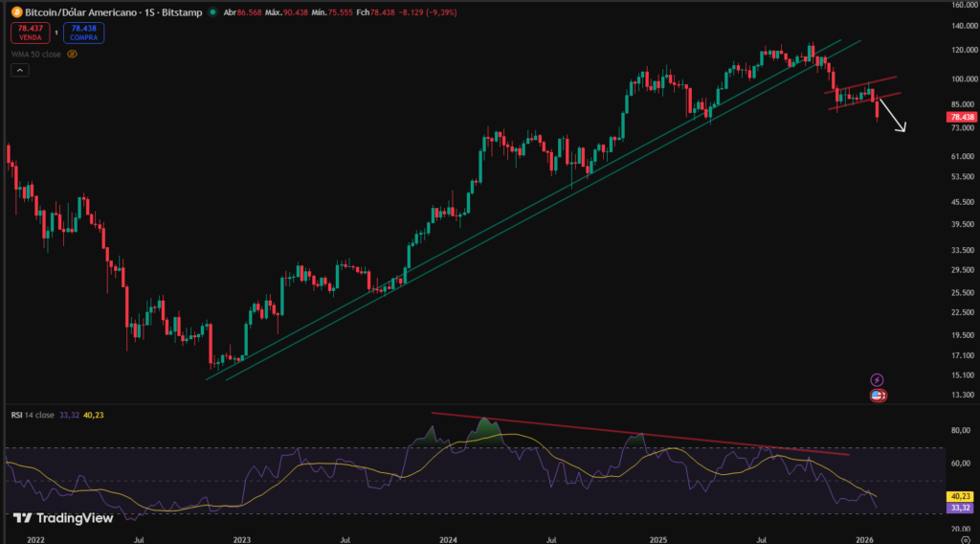Open chart settings gear at the axis corner
The width and height of the screenshot is (980, 544).
tap(966, 539)
